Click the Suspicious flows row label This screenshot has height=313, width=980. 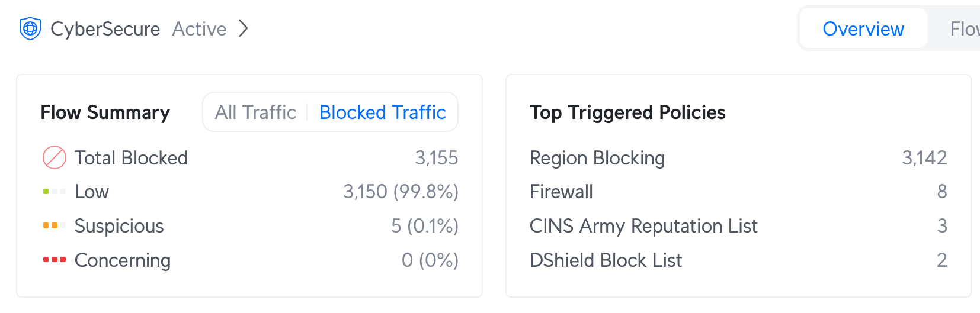119,226
